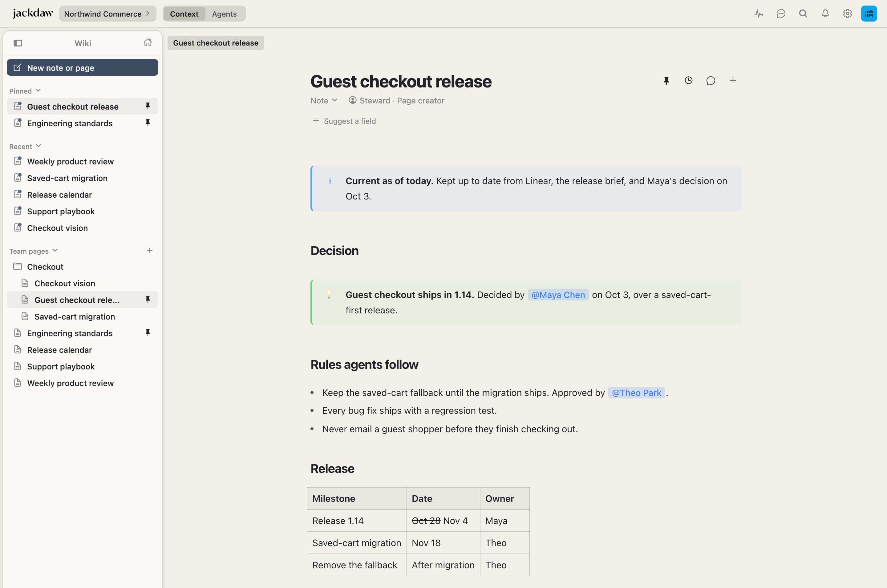
Task: Go to wiki home icon
Action: click(148, 43)
